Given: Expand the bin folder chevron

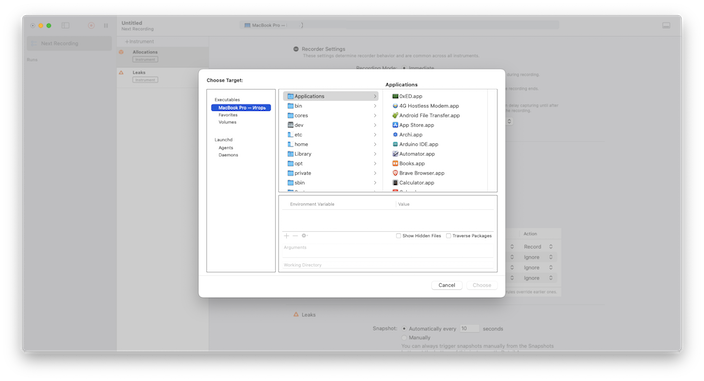Looking at the screenshot, I should 375,106.
